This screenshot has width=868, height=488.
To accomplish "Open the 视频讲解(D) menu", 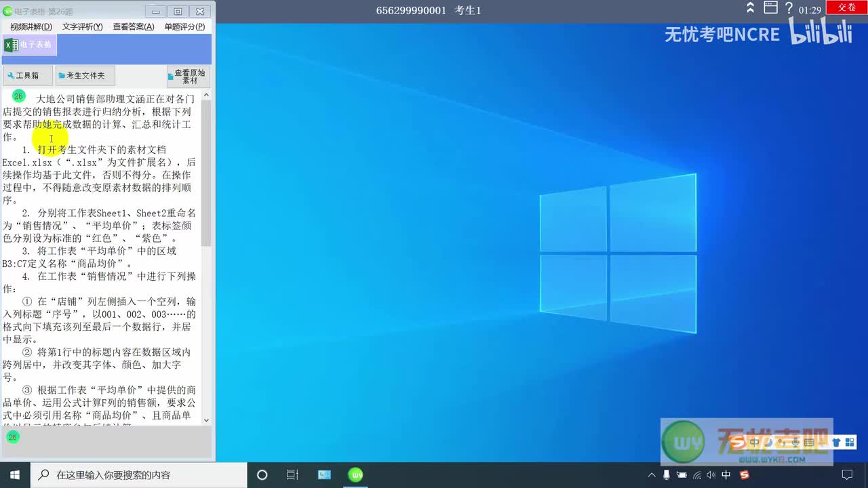I will [31, 26].
